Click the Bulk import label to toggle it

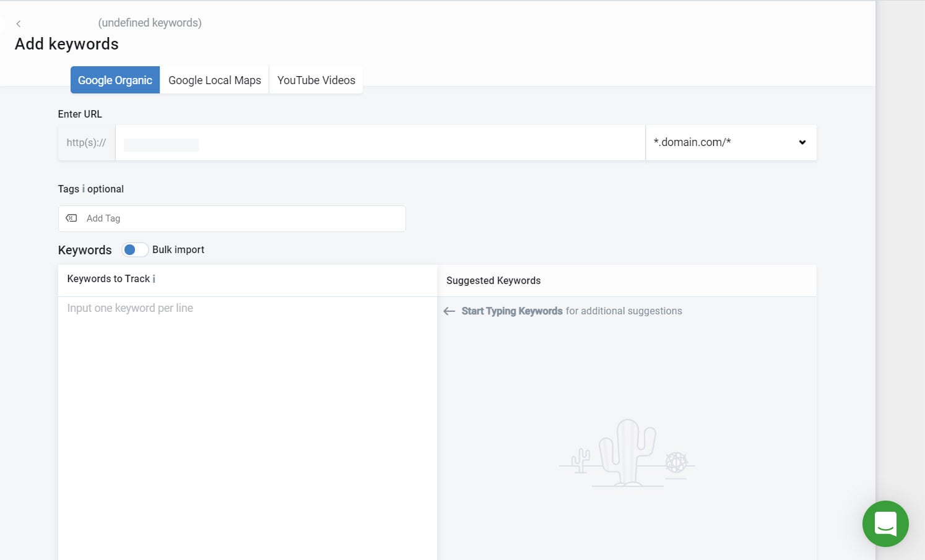click(178, 249)
